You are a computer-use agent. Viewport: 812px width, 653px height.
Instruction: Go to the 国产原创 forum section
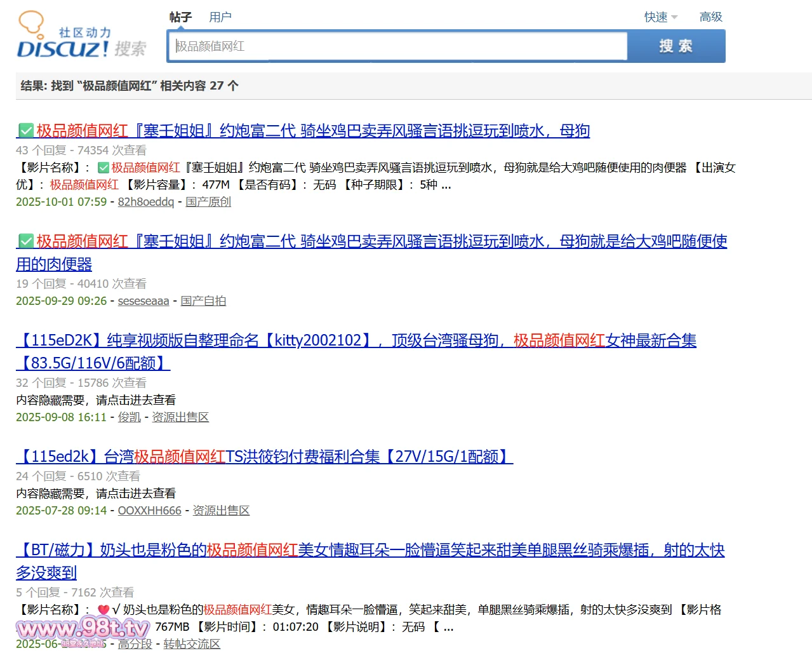(x=208, y=202)
